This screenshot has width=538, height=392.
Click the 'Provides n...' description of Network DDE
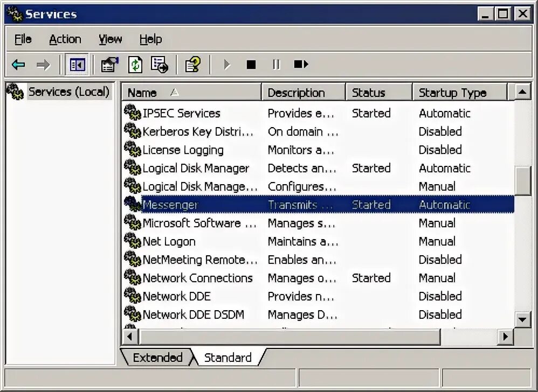[x=301, y=296]
